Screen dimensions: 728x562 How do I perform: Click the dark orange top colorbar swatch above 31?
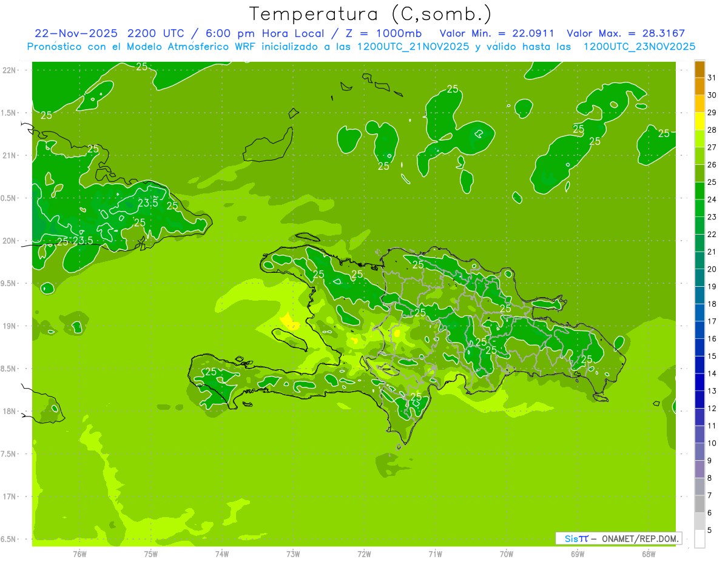(x=699, y=69)
